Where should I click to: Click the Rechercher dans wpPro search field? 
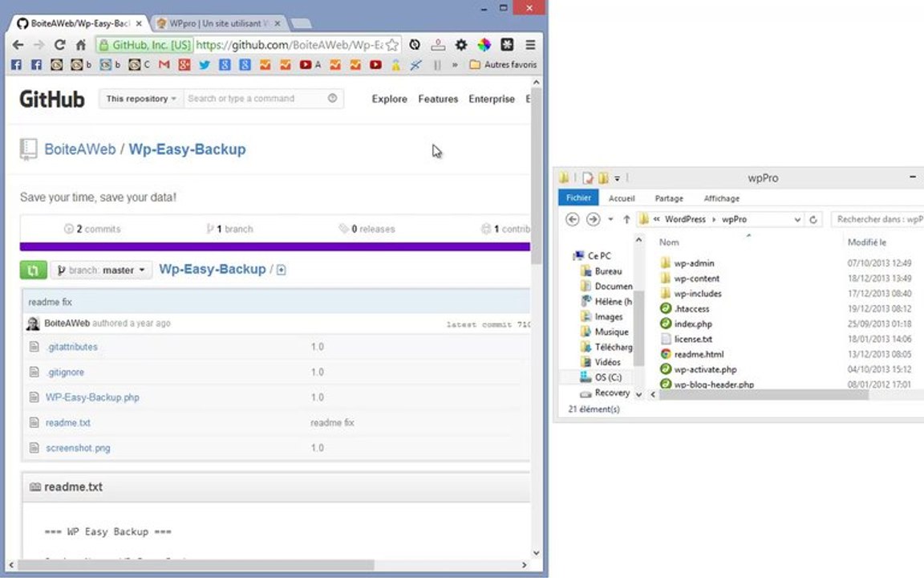pyautogui.click(x=878, y=219)
